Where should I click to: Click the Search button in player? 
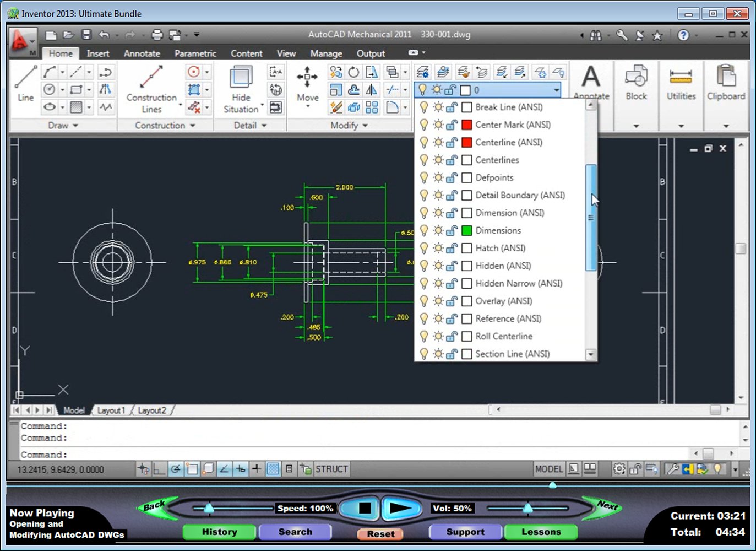click(x=295, y=532)
